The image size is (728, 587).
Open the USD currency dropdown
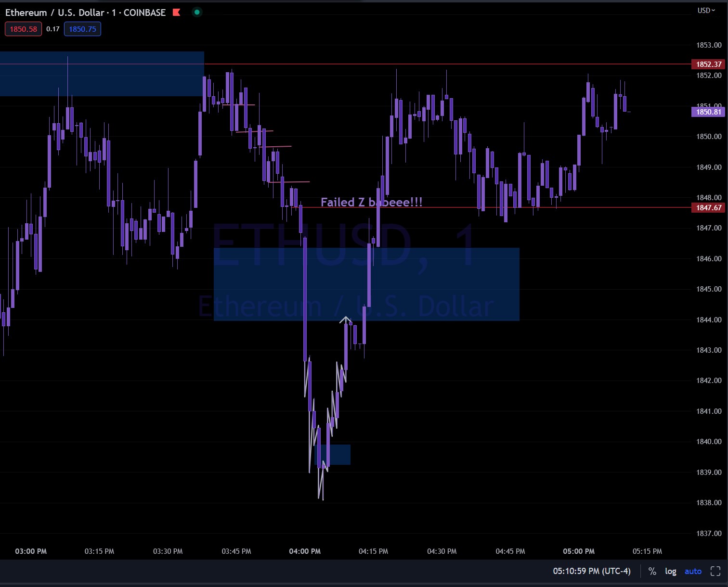[x=706, y=11]
